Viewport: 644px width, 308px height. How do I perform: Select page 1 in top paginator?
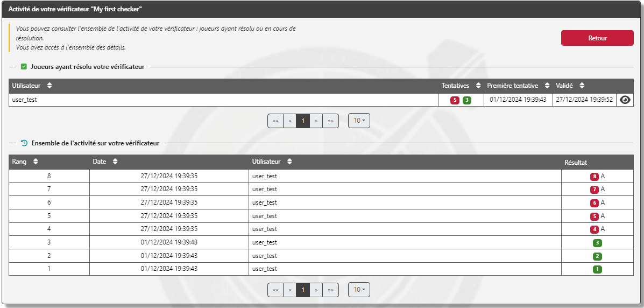(303, 121)
